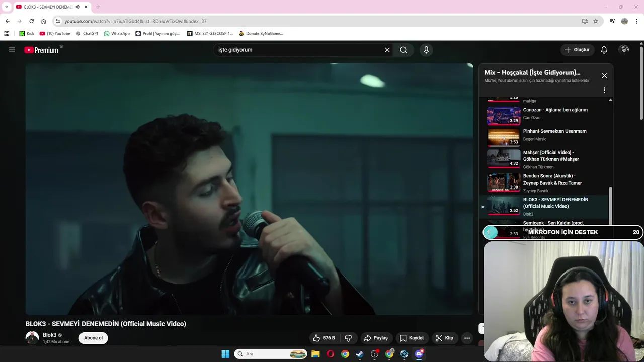Click Oluştur create button
Screen dimensions: 644x362
[578, 50]
